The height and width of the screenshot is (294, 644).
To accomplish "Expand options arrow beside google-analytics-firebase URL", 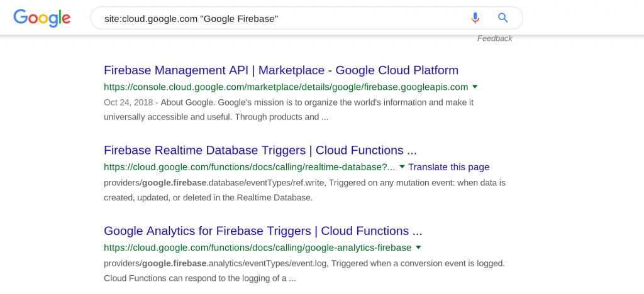I will (418, 248).
